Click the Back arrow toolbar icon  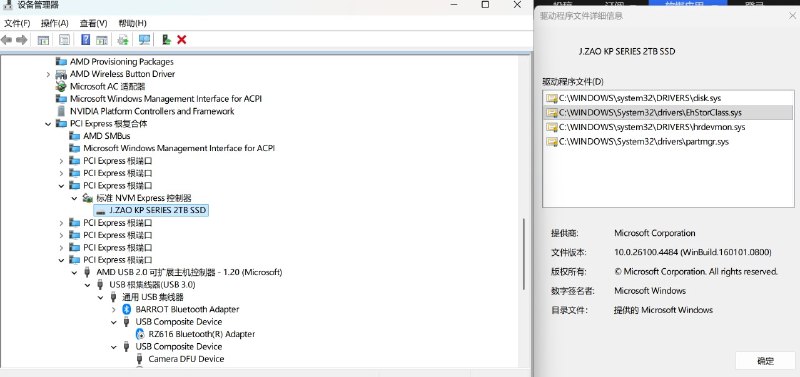(x=6, y=40)
